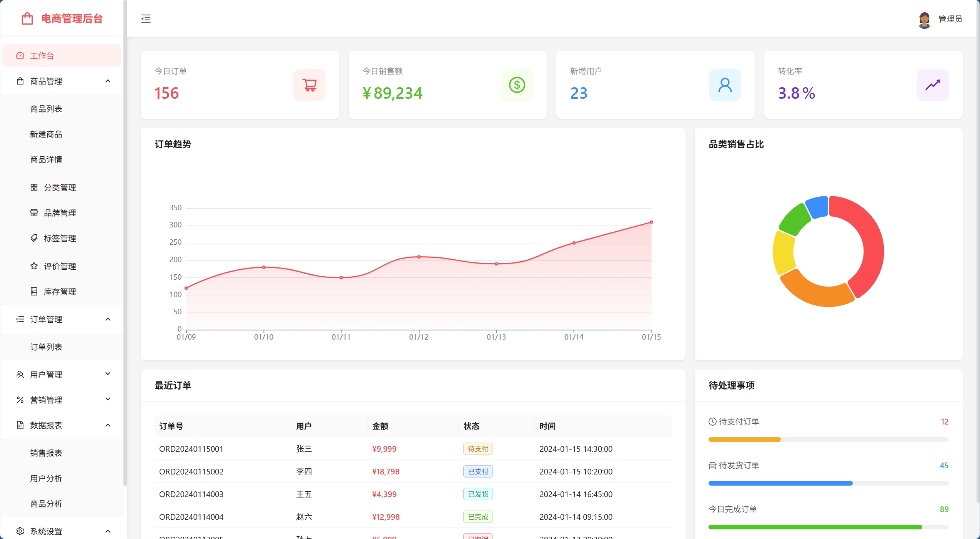Click the 系统设置 gear icon
The height and width of the screenshot is (539, 980).
point(20,531)
